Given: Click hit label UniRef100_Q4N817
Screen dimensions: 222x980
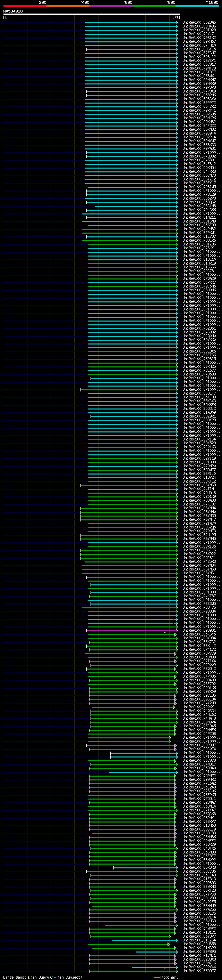Looking at the screenshot, I should pos(199,764).
